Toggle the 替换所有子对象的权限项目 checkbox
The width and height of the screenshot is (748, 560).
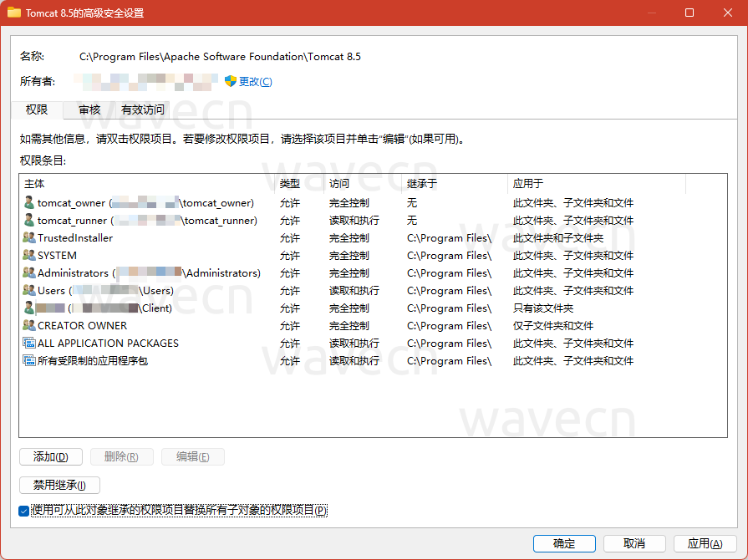24,511
